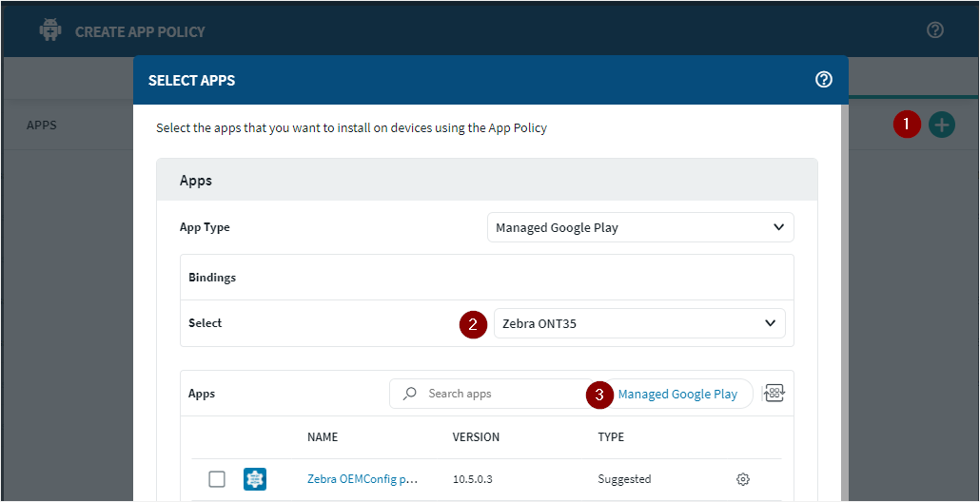Image resolution: width=980 pixels, height=502 pixels.
Task: Open gear settings for Zebra OEMConfig row
Action: point(743,479)
